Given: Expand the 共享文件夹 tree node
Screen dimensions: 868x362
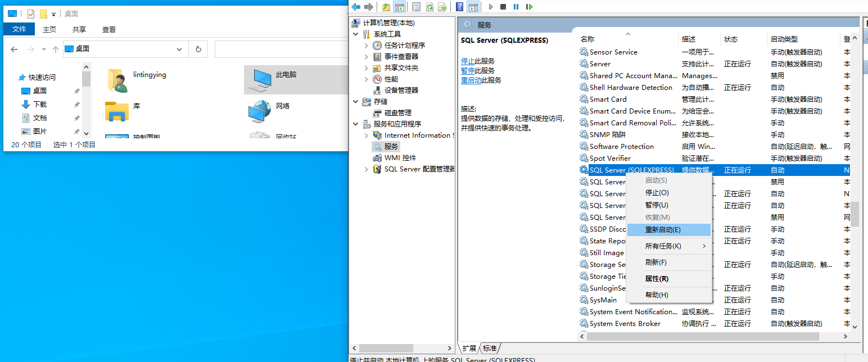Looking at the screenshot, I should pos(367,68).
